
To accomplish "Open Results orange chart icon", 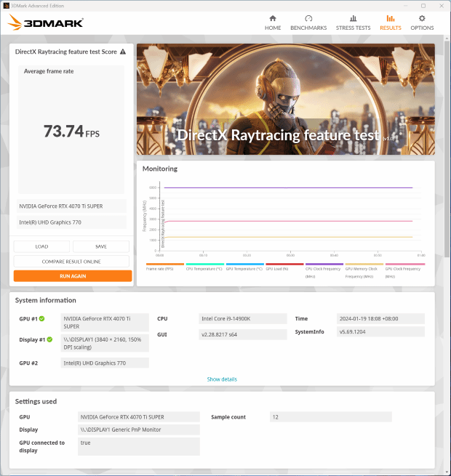I will [391, 18].
